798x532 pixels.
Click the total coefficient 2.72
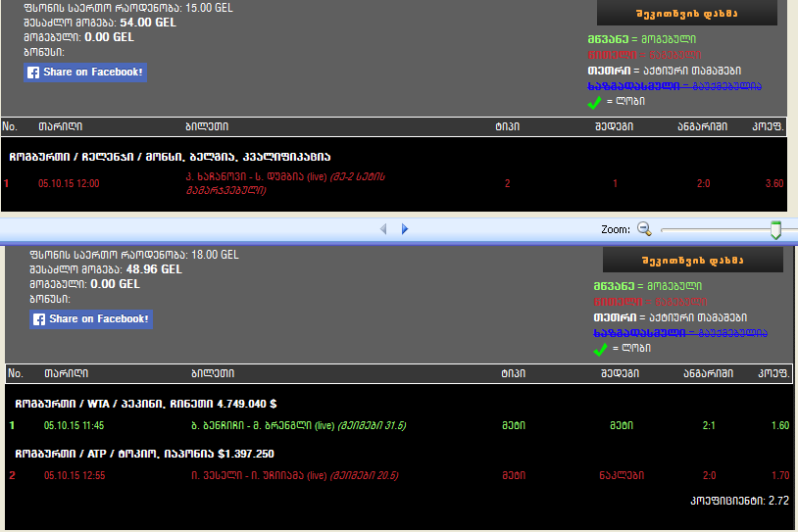coord(739,501)
